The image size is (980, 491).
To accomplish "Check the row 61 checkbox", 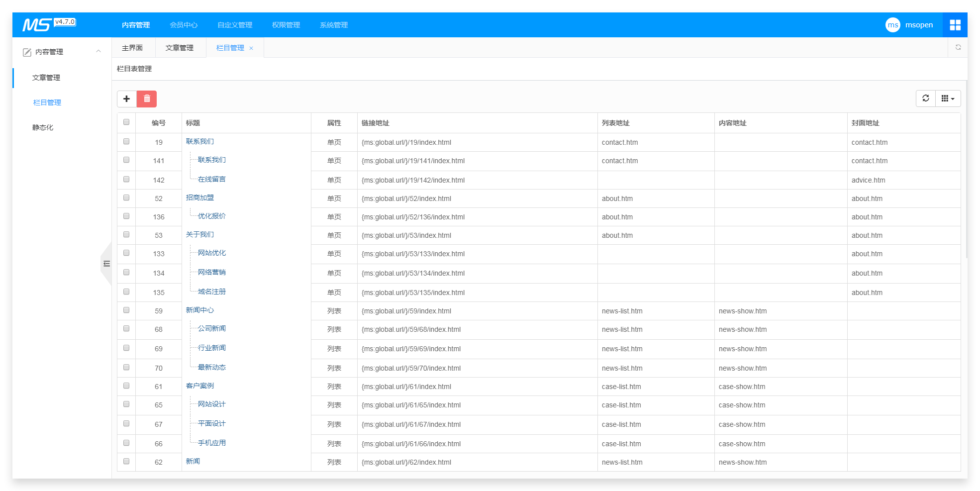I will 126,386.
